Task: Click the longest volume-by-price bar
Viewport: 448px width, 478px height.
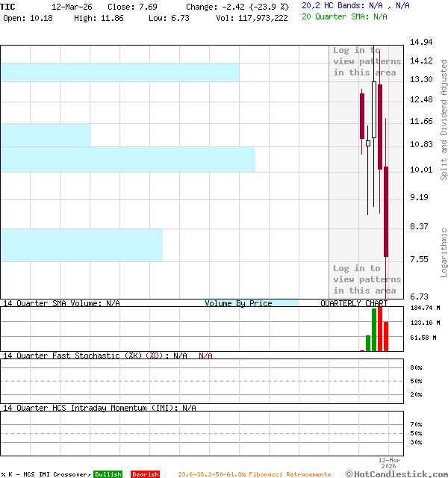Action: (x=128, y=159)
